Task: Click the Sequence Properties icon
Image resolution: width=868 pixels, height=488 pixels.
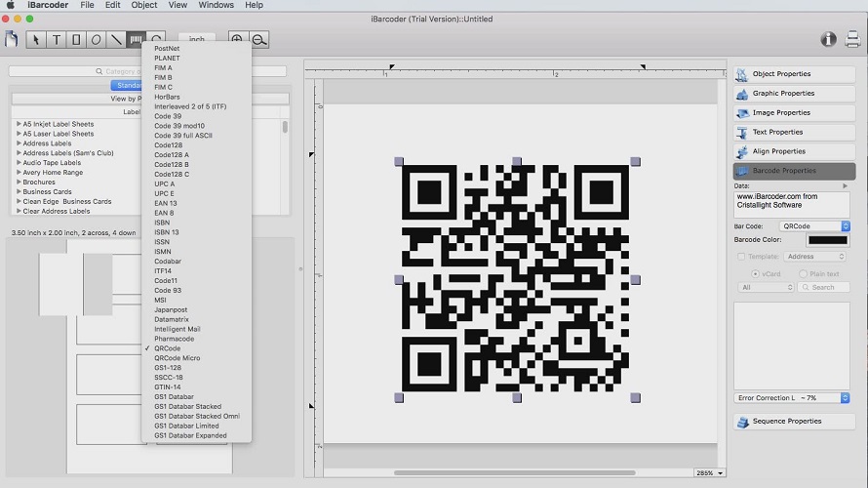Action: [742, 422]
